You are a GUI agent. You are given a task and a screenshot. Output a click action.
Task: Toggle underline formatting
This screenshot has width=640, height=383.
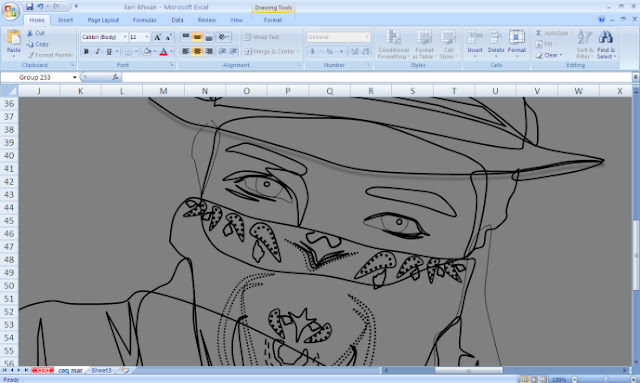(109, 51)
